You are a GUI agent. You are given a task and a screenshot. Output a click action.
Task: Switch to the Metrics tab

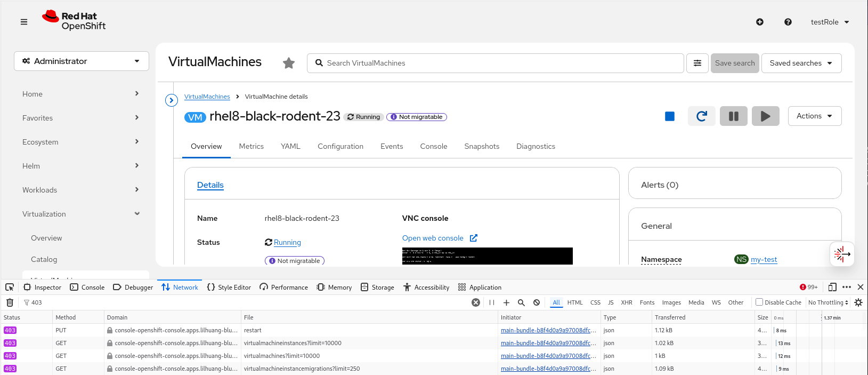pos(252,146)
